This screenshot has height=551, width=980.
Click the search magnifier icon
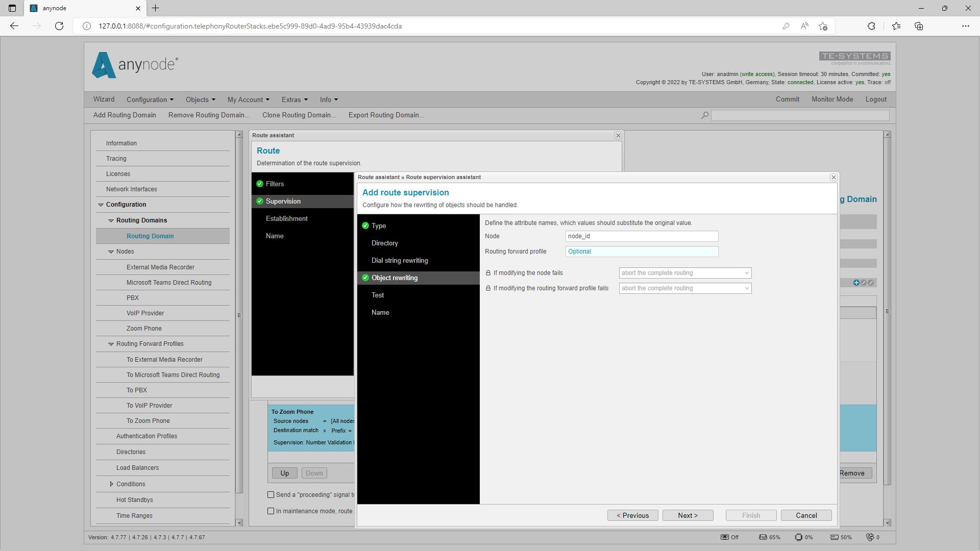705,115
